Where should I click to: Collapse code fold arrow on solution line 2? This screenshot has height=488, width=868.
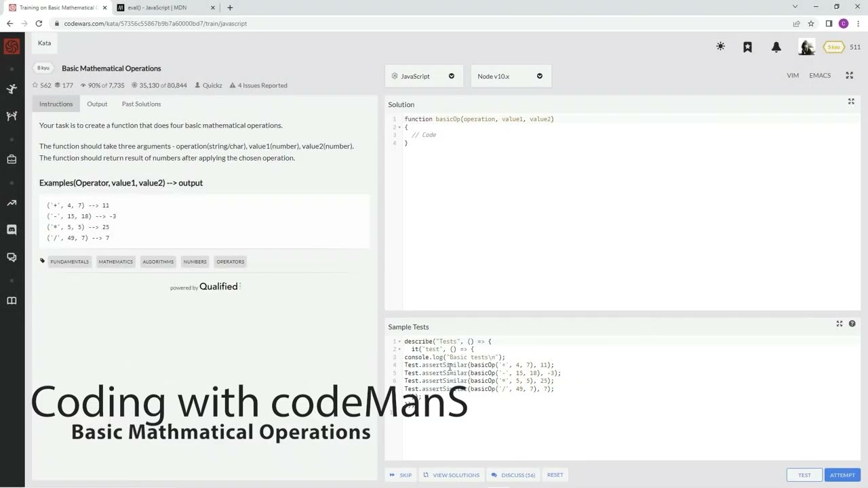[x=399, y=127]
